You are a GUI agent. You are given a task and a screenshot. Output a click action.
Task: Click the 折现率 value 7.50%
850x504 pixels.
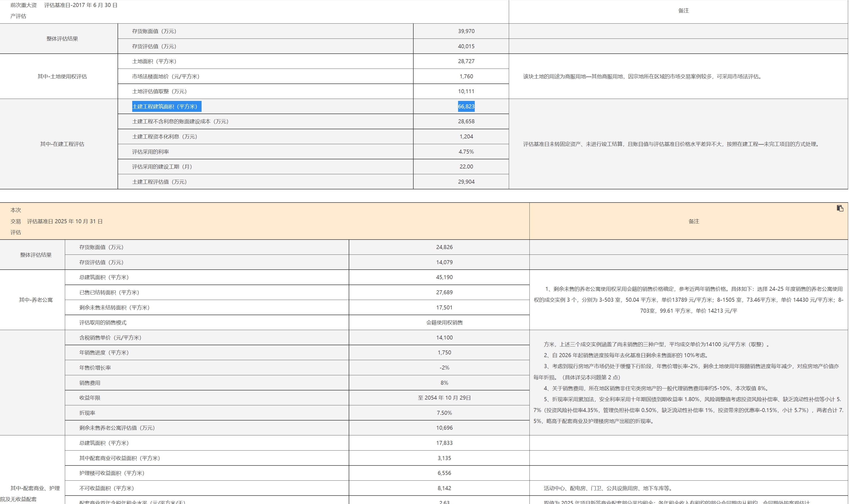[444, 413]
